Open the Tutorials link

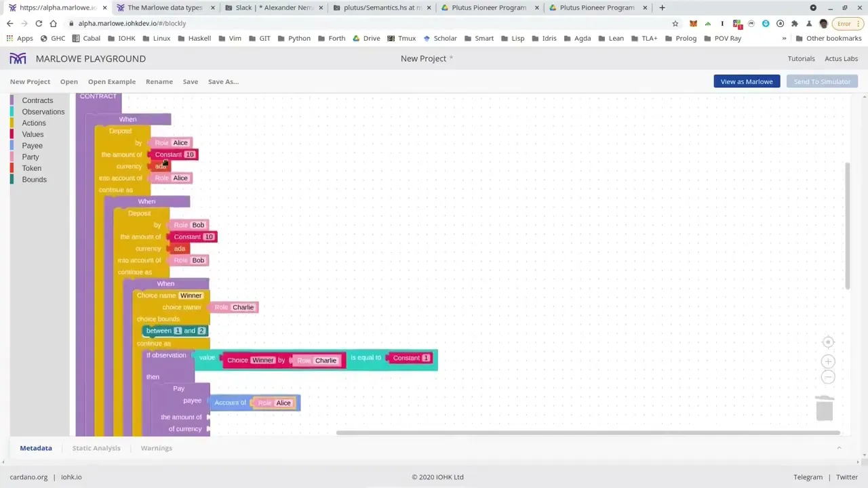pyautogui.click(x=801, y=59)
